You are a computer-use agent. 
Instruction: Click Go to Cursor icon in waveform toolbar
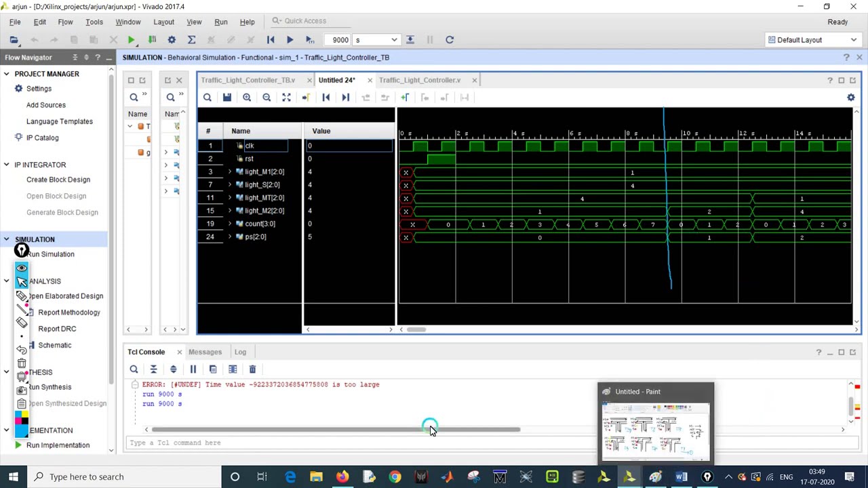tap(306, 98)
